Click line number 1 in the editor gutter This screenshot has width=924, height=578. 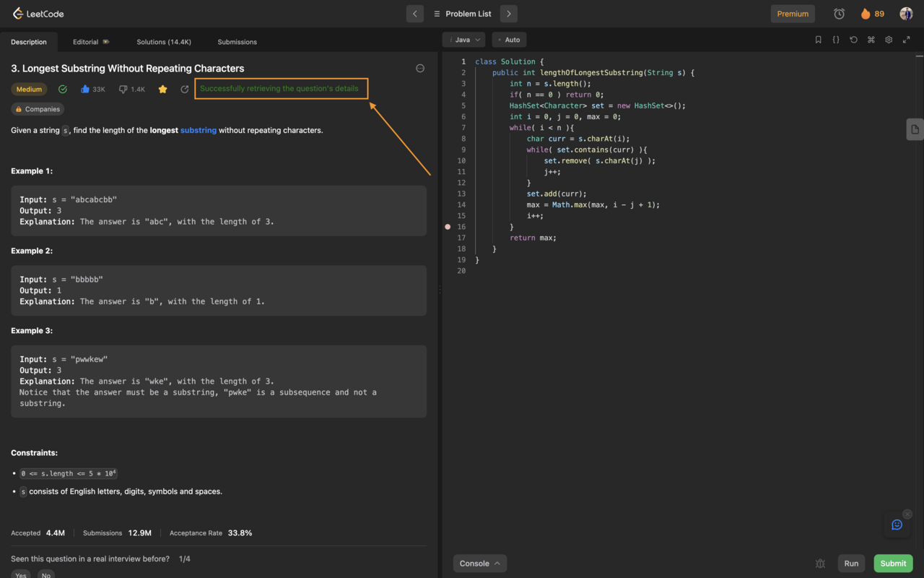[463, 61]
